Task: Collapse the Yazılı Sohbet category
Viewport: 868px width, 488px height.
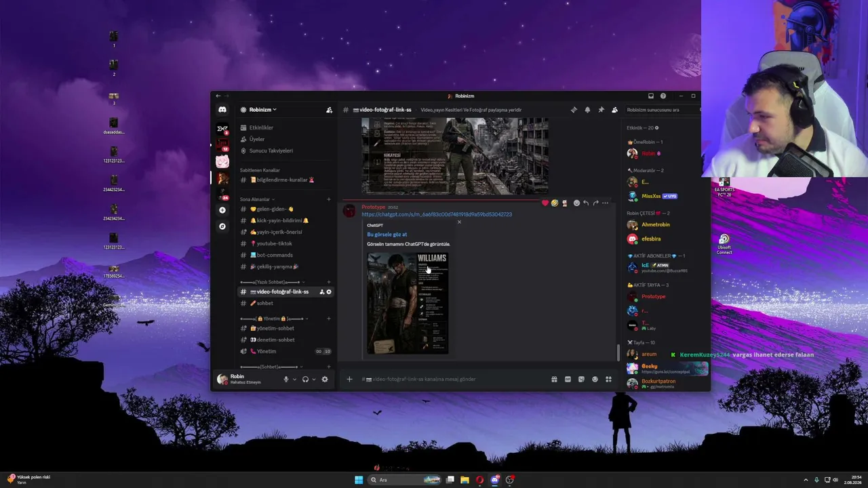Action: tap(273, 282)
